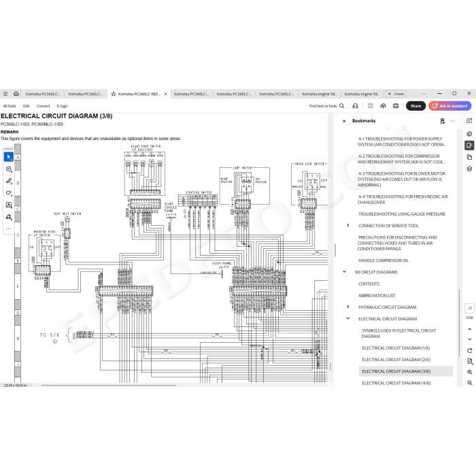Open the layers panel icon

pyautogui.click(x=469, y=169)
